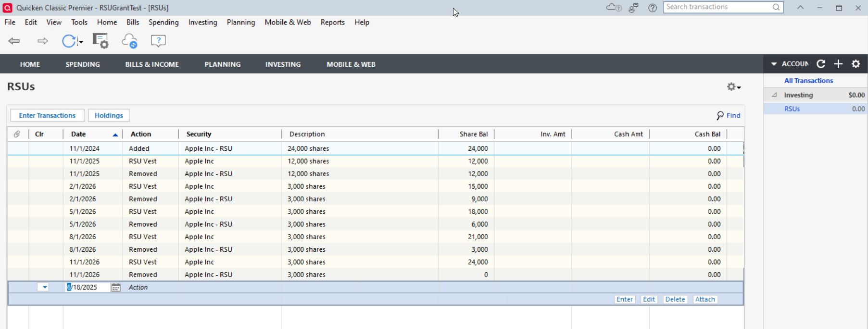Click the date field showing 6/18/2025
The width and height of the screenshot is (868, 329).
[x=88, y=287]
